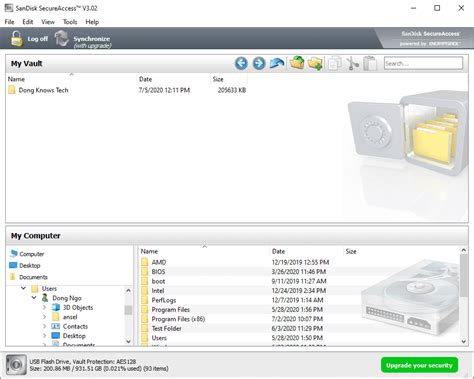Click the Synchronize icon in the toolbar
The height and width of the screenshot is (379, 474).
tap(62, 38)
